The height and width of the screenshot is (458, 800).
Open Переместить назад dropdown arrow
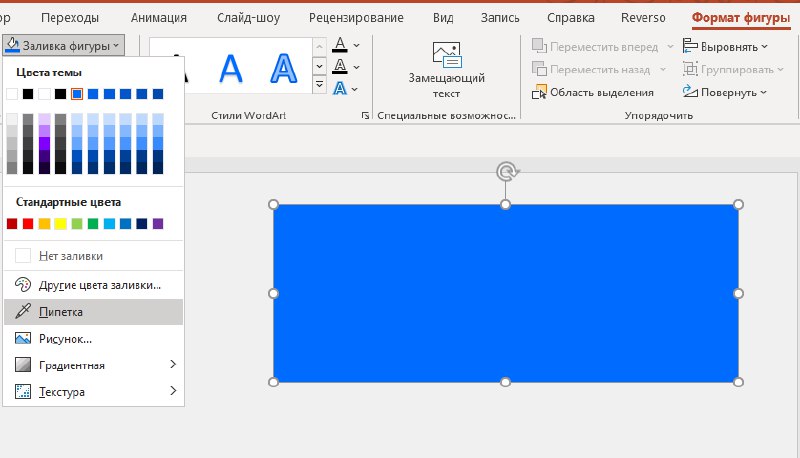pos(663,69)
